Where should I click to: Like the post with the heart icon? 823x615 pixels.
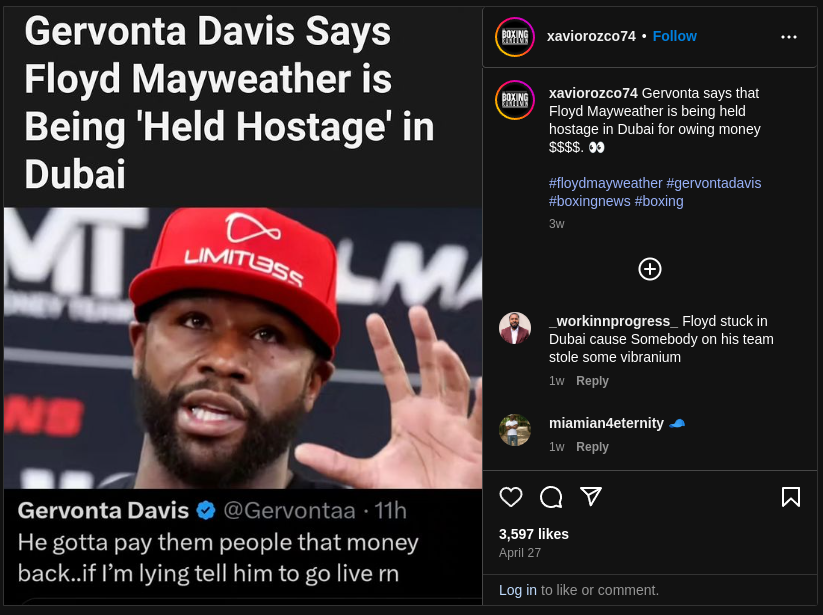[511, 496]
